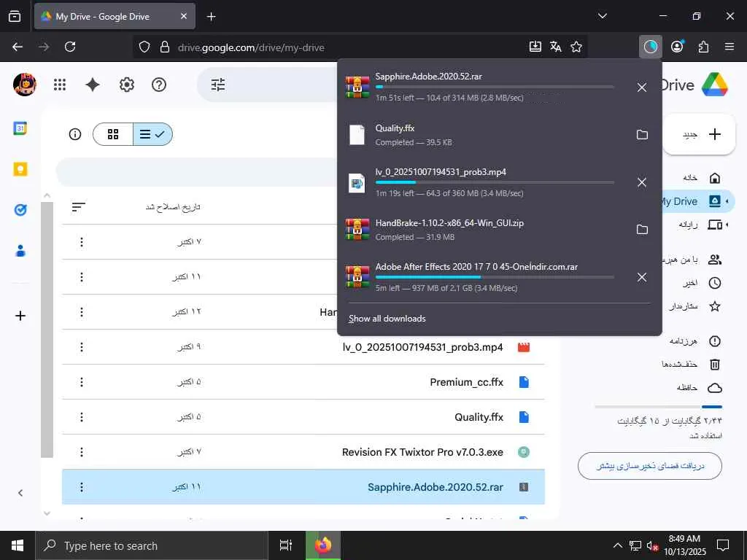
Task: Open the Google Tasks side panel icon
Action: (20, 210)
